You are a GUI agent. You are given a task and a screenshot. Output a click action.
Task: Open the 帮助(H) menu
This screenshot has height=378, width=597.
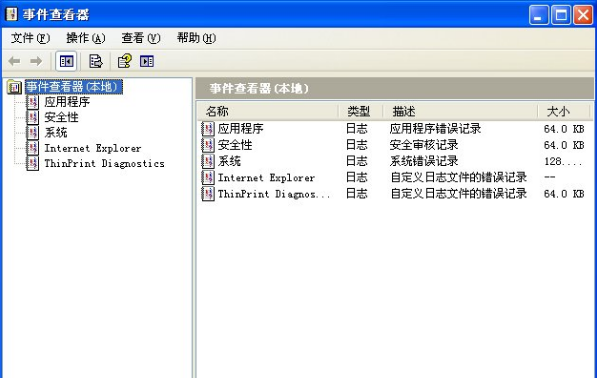[196, 38]
